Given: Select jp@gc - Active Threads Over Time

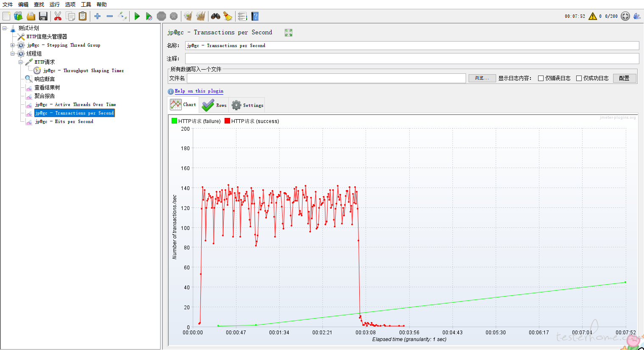Looking at the screenshot, I should [x=75, y=104].
